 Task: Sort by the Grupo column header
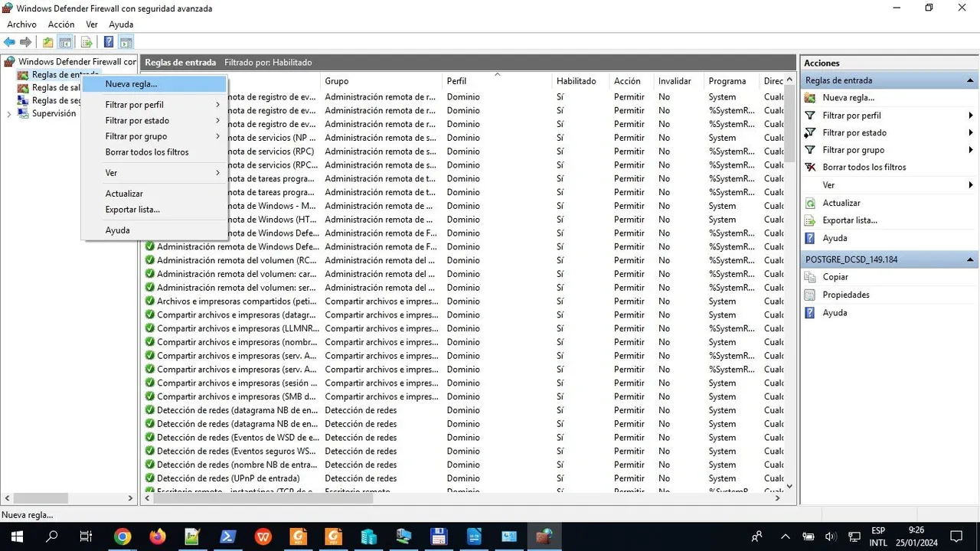pos(381,81)
